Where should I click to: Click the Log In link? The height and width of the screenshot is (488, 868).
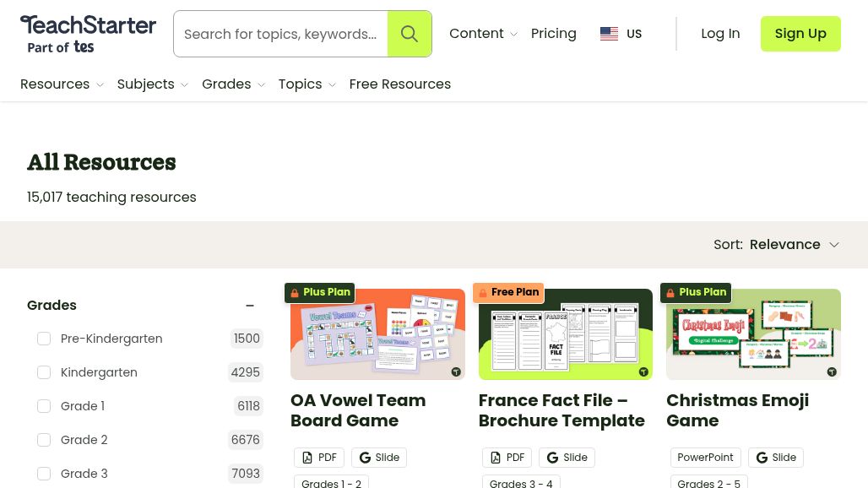coord(720,34)
